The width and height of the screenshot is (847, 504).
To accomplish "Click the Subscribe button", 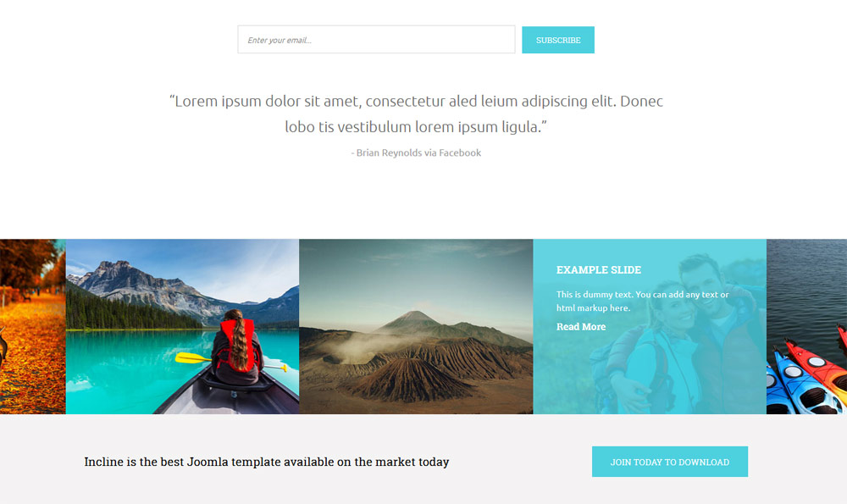I will (558, 40).
